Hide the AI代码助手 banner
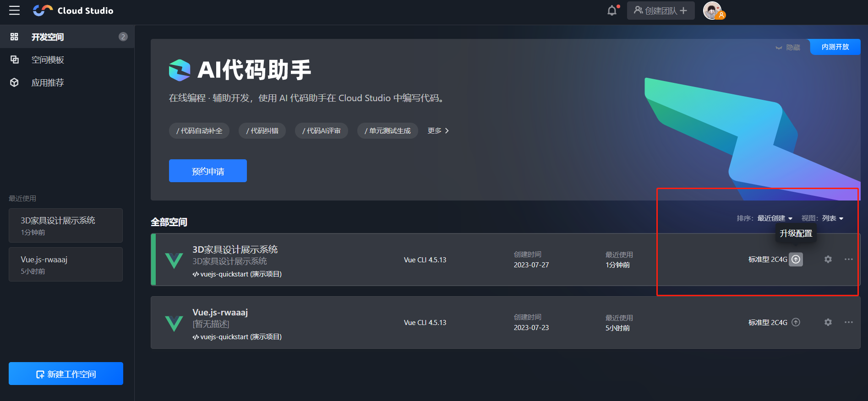The image size is (868, 401). pyautogui.click(x=788, y=48)
